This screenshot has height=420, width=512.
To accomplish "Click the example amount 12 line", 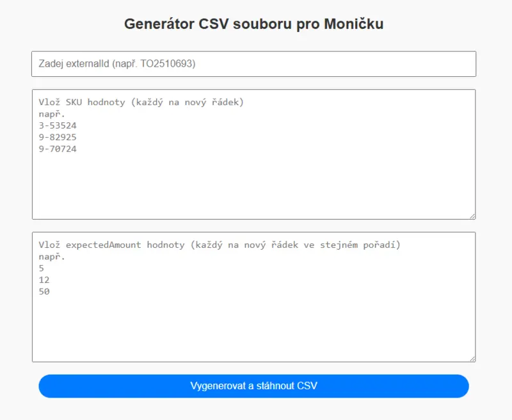I will (x=44, y=280).
